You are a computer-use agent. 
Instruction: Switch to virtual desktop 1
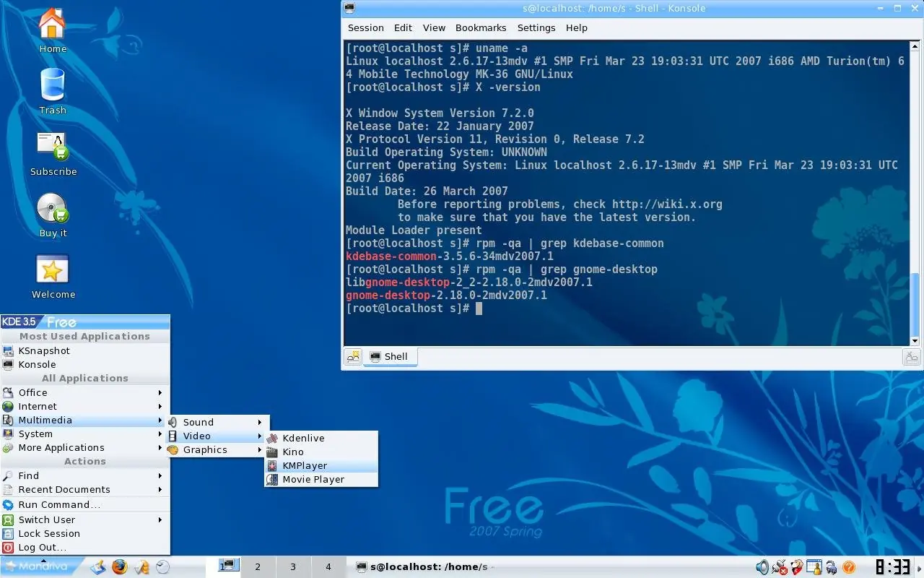223,566
